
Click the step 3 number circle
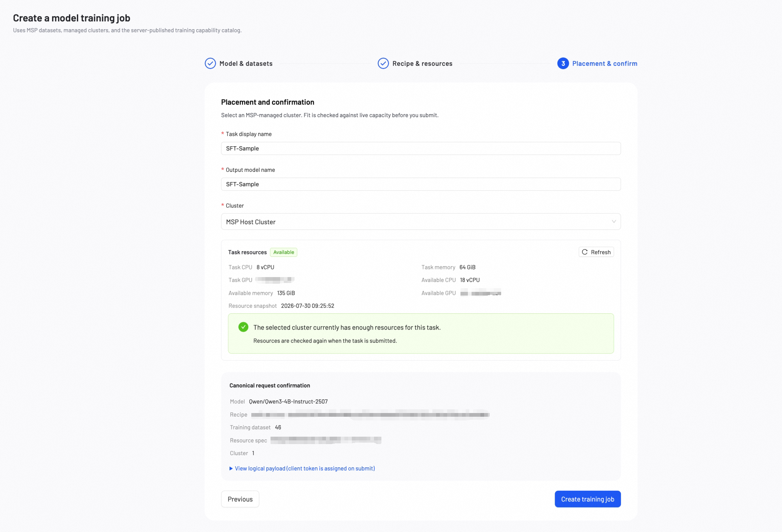tap(563, 64)
